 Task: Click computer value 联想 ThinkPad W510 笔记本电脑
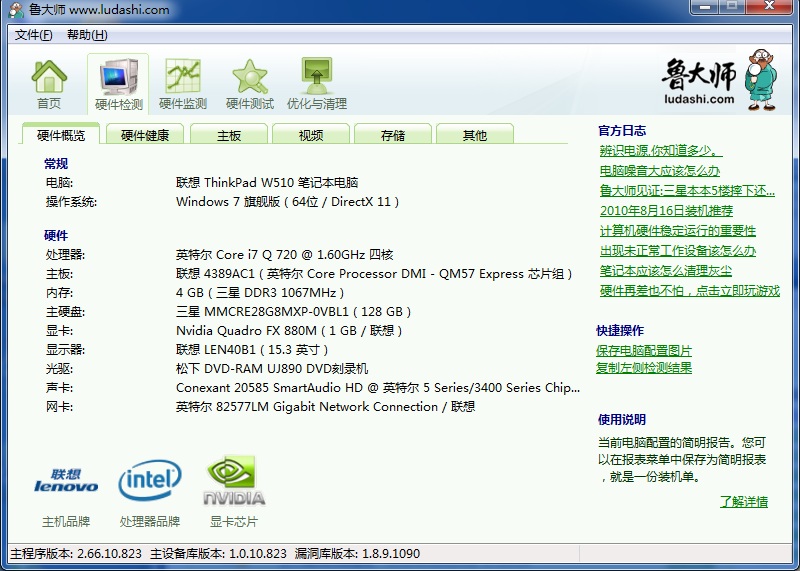click(267, 182)
